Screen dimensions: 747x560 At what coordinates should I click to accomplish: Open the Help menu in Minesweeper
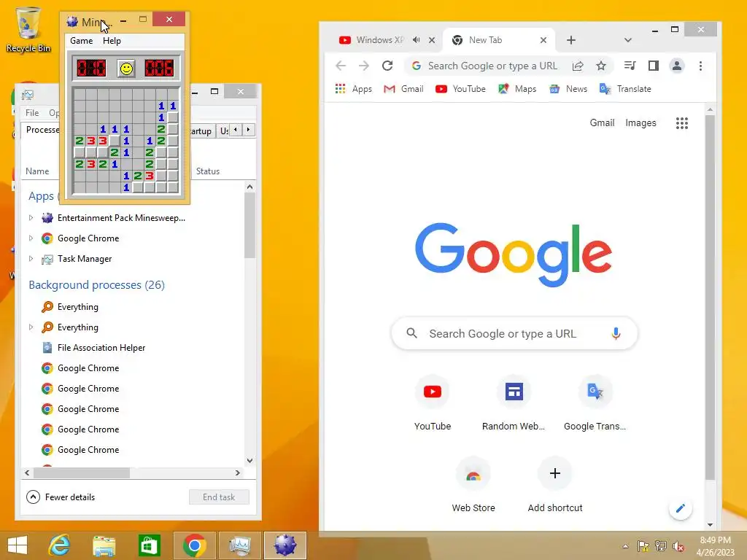pos(112,41)
